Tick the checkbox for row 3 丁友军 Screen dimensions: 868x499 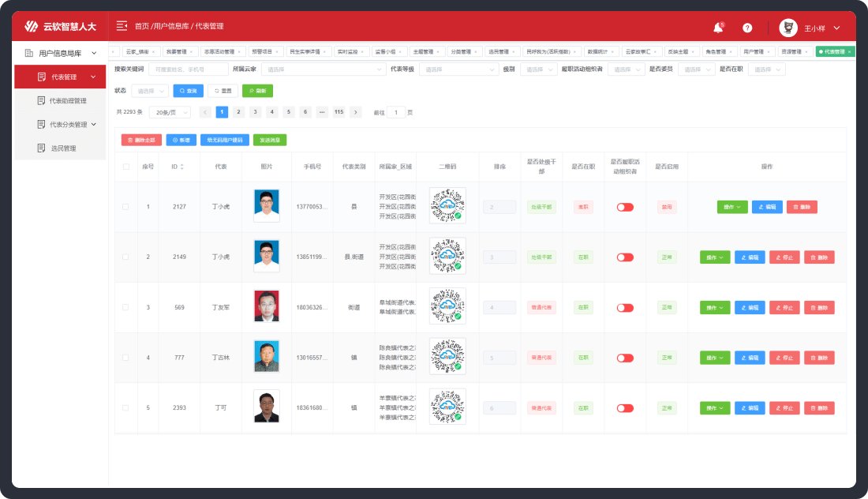[x=125, y=307]
